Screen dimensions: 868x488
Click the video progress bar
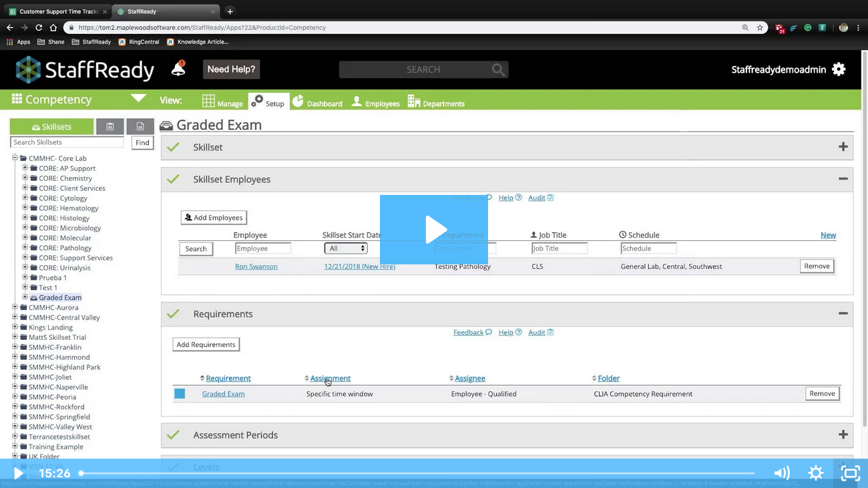(x=418, y=473)
